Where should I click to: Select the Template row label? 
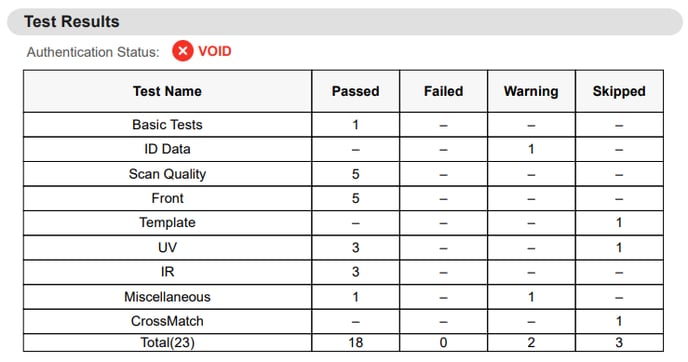(x=167, y=222)
